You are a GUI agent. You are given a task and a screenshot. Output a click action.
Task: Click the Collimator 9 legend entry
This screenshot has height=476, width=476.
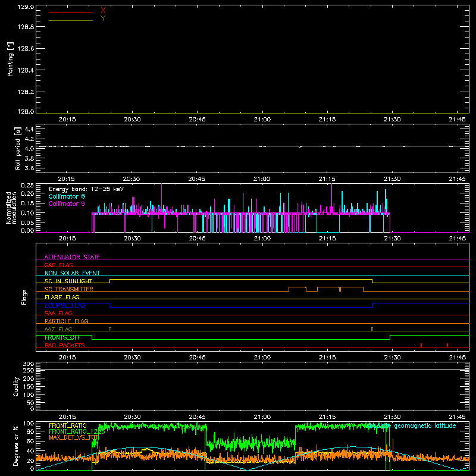tap(67, 203)
